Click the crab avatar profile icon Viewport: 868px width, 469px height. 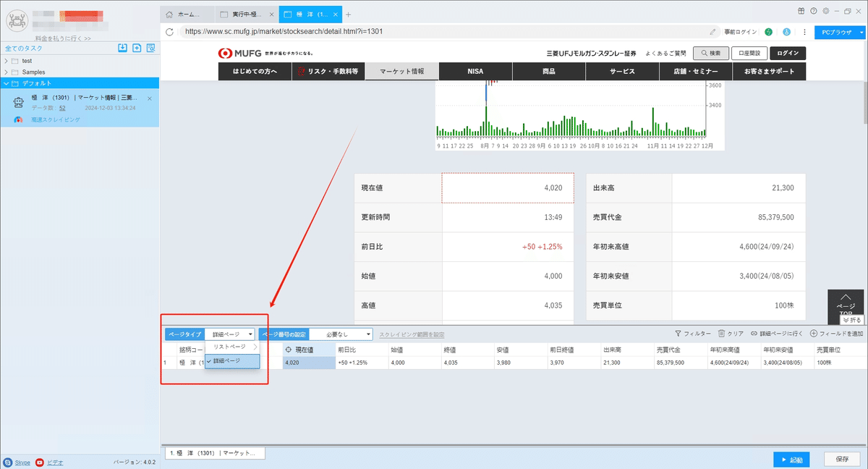click(x=17, y=20)
